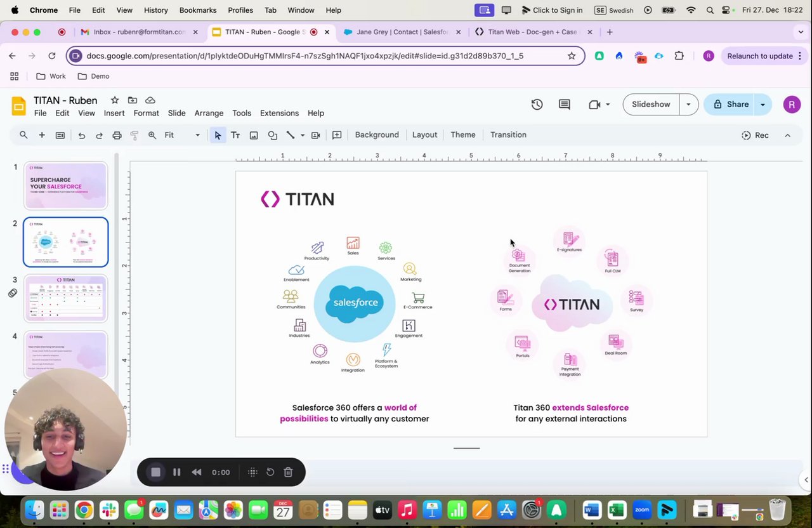Stop the screen recording
Viewport: 812px width, 528px height.
tap(155, 472)
